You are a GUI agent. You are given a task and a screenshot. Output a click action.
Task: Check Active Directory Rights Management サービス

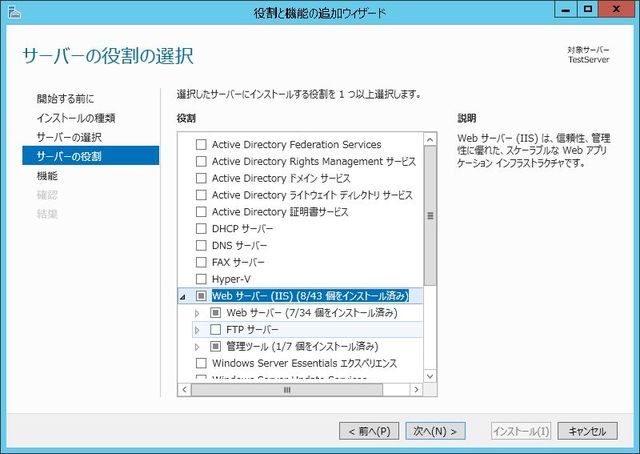click(201, 161)
